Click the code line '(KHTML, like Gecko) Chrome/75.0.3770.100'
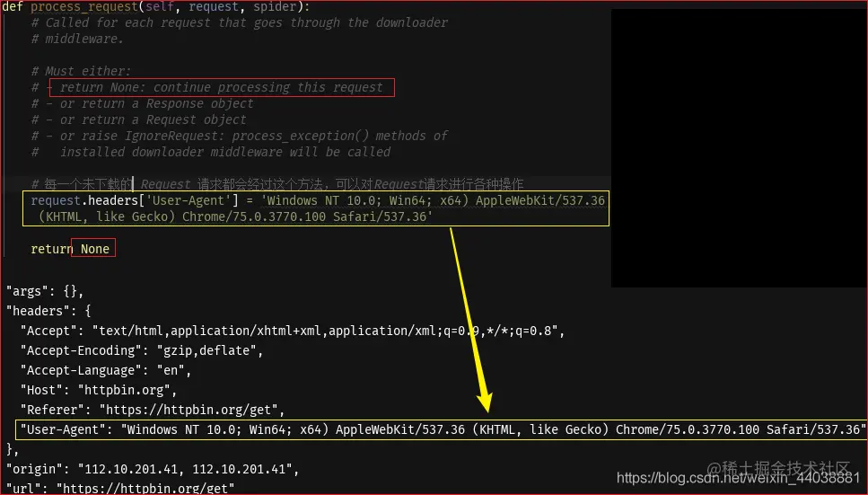This screenshot has width=868, height=495. [234, 217]
